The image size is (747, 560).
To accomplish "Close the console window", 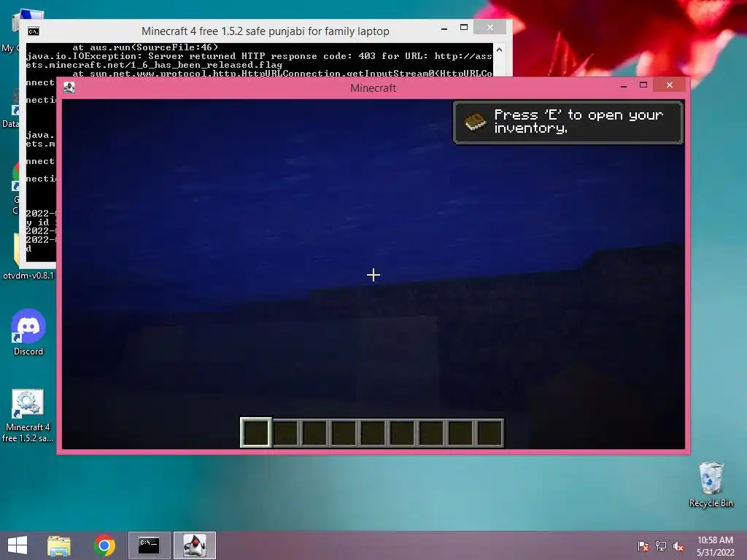I will pos(489,28).
